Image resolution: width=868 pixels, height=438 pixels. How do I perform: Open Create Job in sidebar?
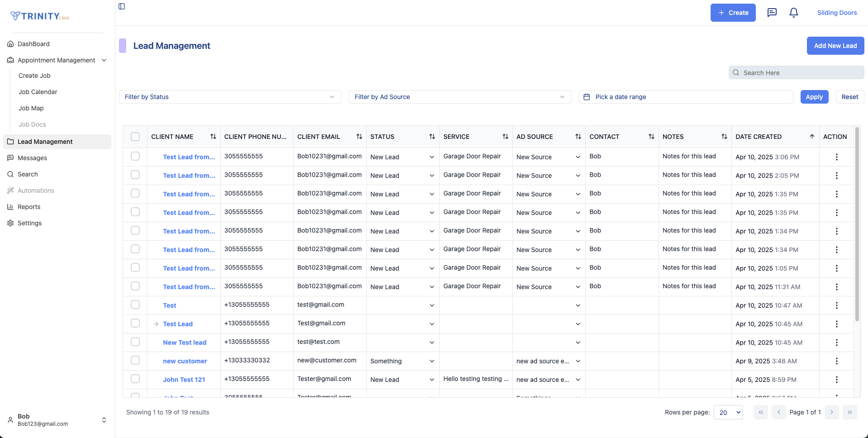34,76
